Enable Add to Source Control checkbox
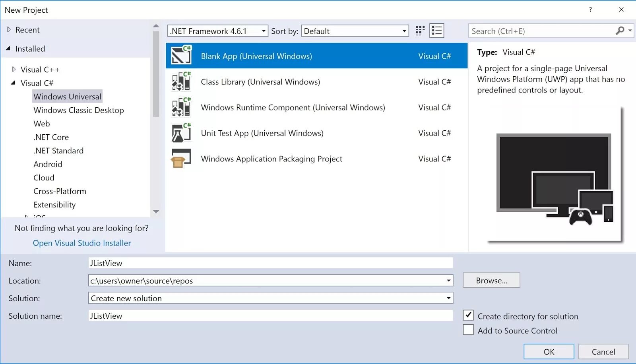Image resolution: width=636 pixels, height=364 pixels. click(x=468, y=330)
